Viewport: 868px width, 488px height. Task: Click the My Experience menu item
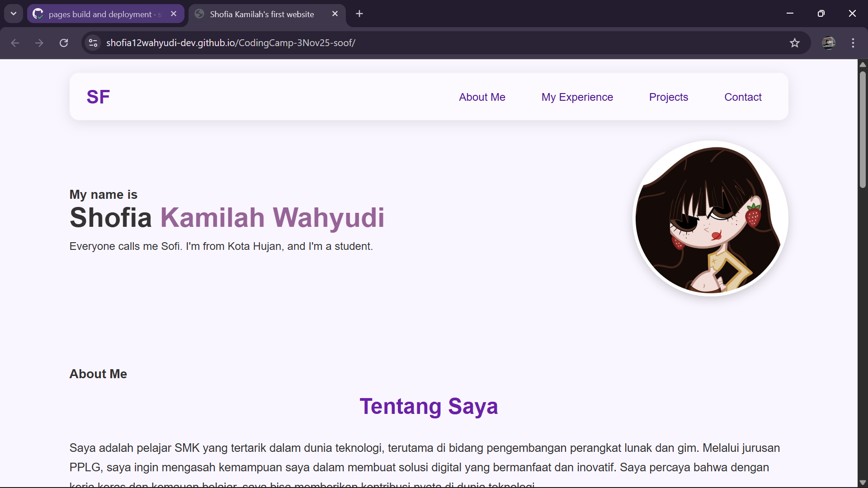577,97
